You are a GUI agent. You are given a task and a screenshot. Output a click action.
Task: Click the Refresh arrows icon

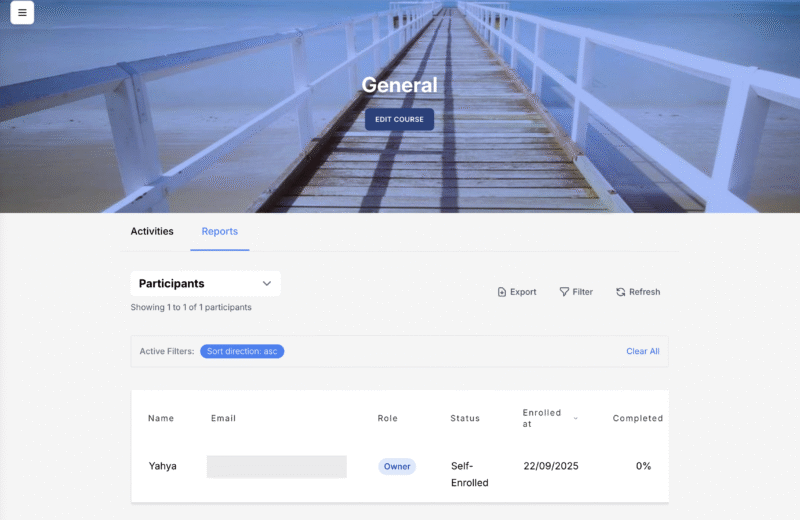tap(621, 292)
